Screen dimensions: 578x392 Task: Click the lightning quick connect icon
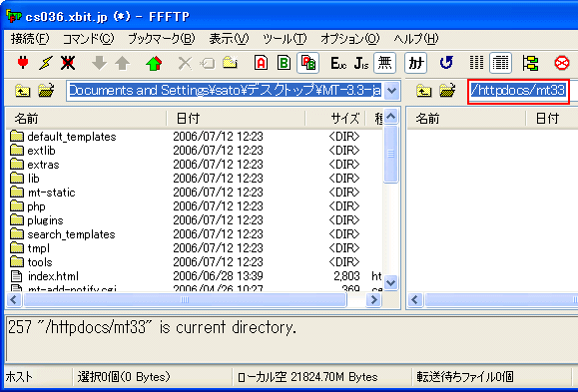tap(45, 63)
